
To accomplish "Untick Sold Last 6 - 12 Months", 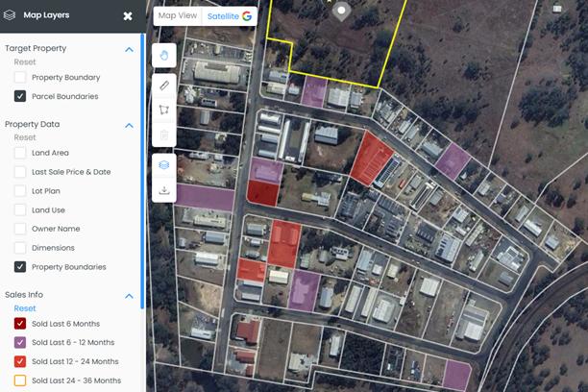I will (20, 342).
